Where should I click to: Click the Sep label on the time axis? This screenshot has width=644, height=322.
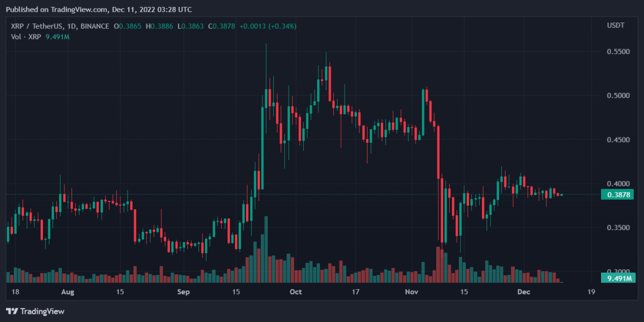pyautogui.click(x=184, y=292)
